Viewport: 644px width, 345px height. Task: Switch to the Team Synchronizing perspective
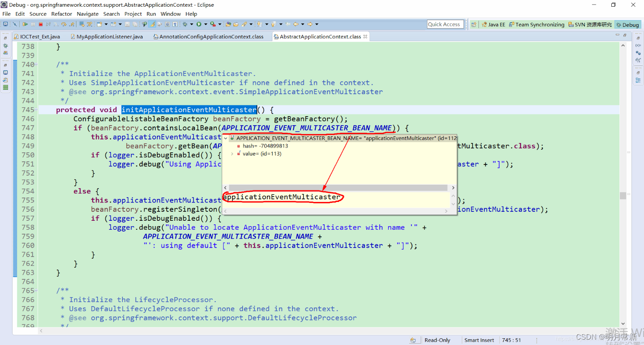[x=537, y=25]
